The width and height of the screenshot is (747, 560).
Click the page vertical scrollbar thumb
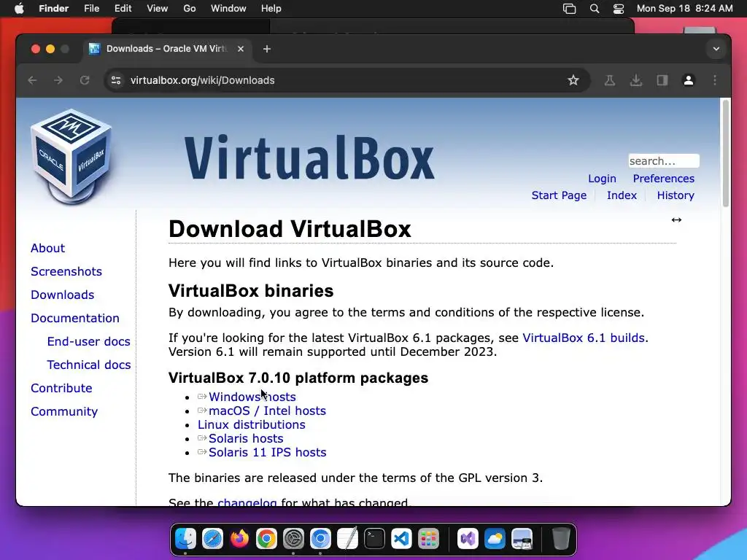tap(726, 153)
